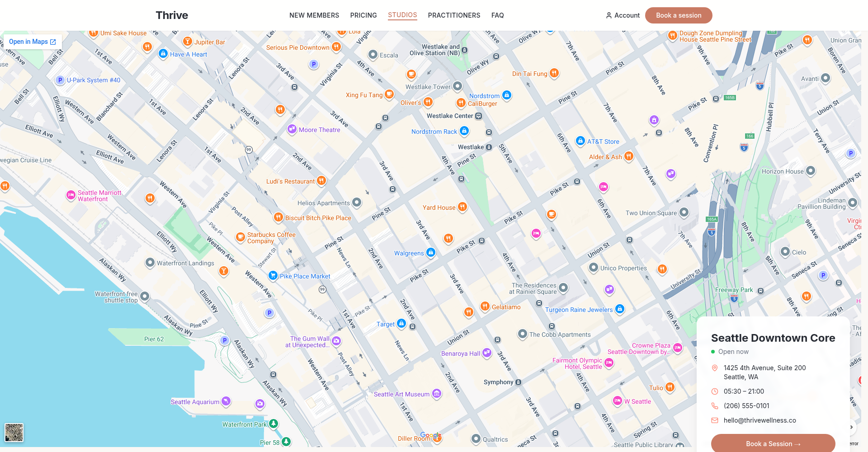
Task: Click the Biscuit Bitch Pike Place pin
Action: pyautogui.click(x=278, y=217)
